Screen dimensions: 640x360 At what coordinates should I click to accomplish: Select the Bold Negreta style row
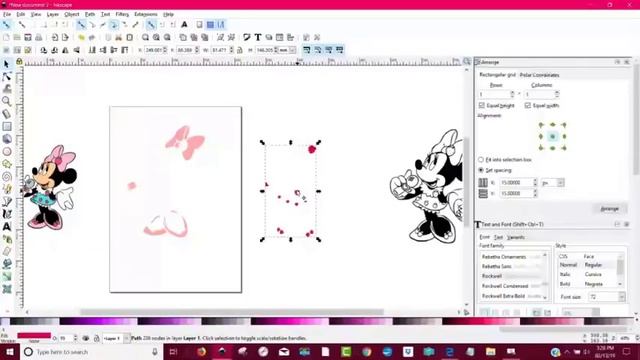(x=588, y=284)
